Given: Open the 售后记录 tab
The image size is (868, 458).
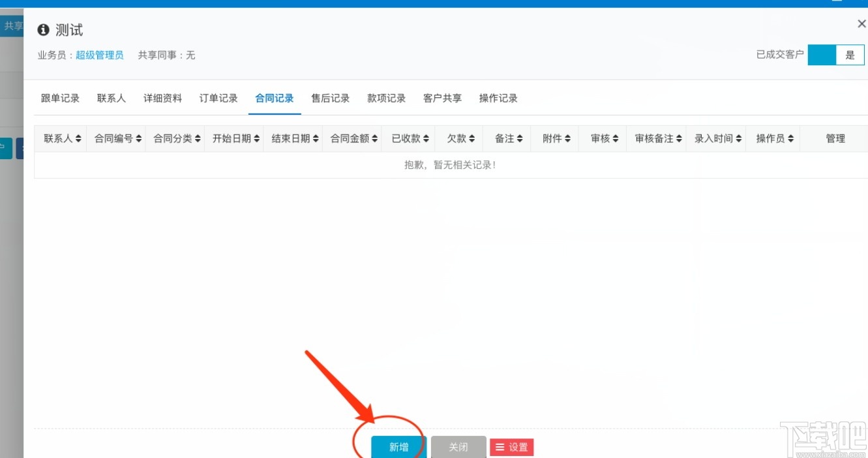Looking at the screenshot, I should click(x=330, y=97).
